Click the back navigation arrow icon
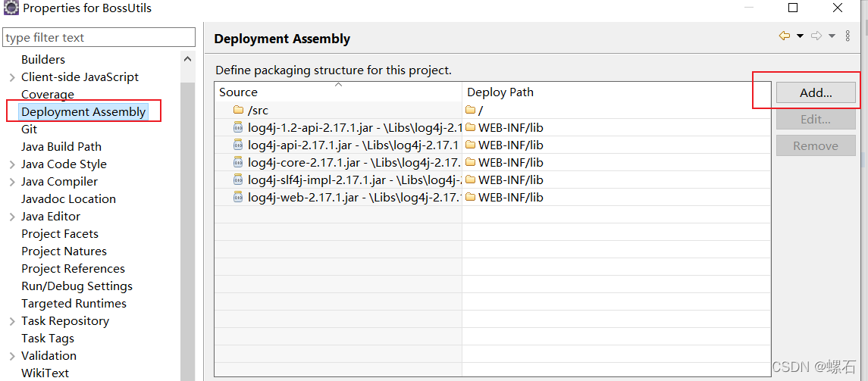This screenshot has height=381, width=868. click(784, 36)
